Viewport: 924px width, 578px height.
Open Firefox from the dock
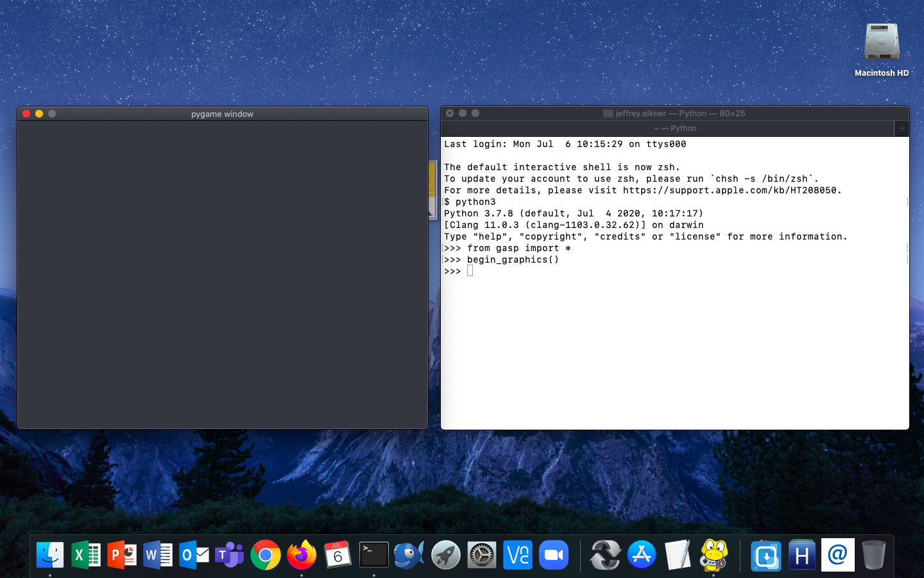(302, 556)
